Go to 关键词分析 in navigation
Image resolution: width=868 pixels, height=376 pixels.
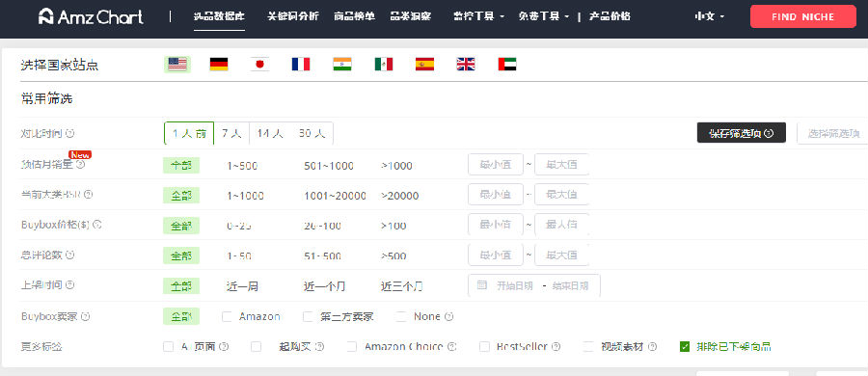293,16
